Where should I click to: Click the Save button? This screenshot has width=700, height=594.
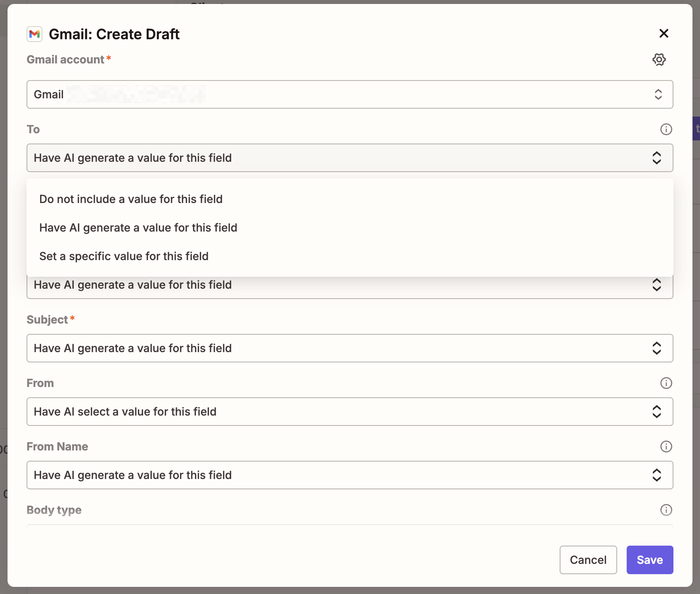(649, 560)
